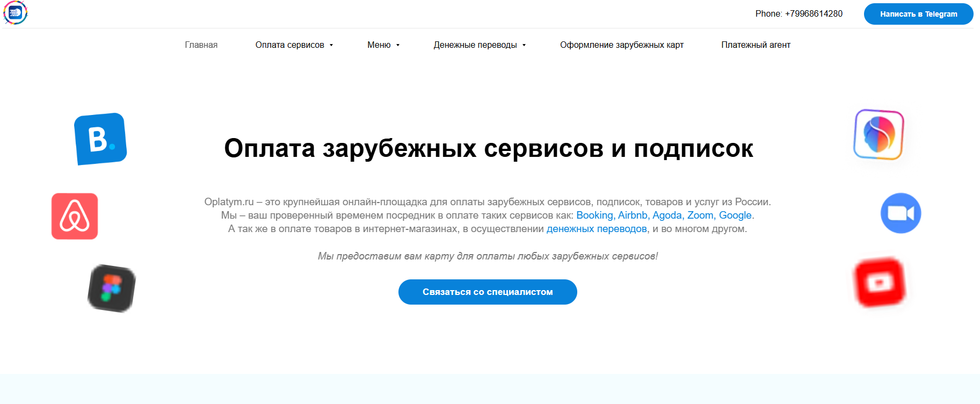This screenshot has width=980, height=404.
Task: Go to Оформление зарубежных карт
Action: point(622,45)
